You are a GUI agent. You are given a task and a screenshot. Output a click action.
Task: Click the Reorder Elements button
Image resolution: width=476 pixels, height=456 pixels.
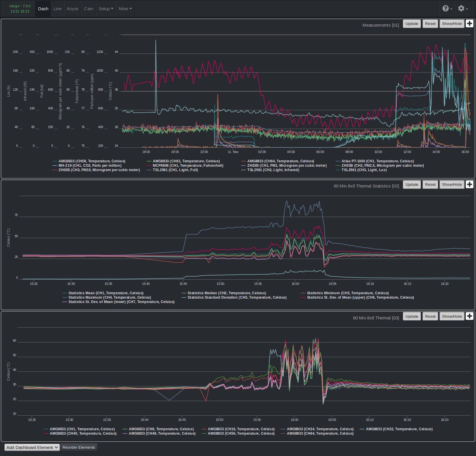[78, 447]
